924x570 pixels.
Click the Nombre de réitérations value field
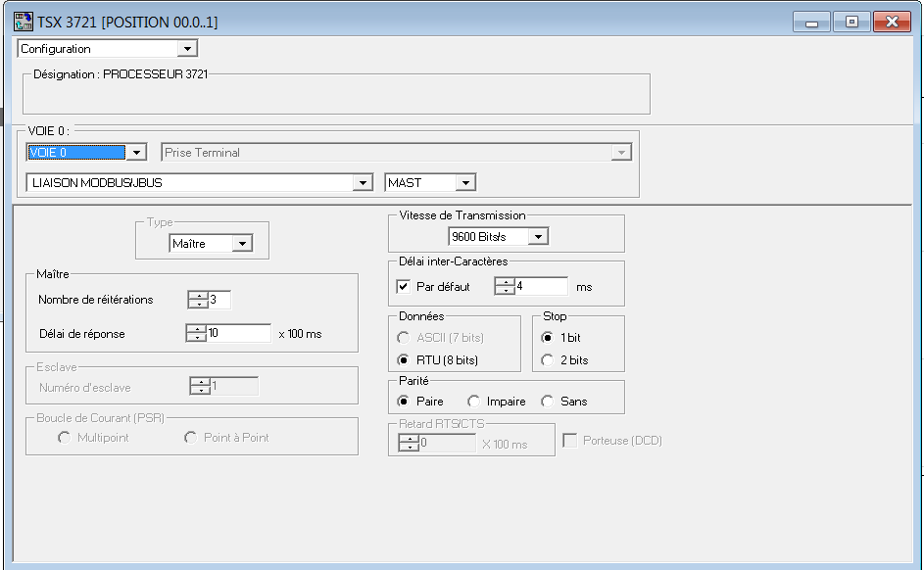coord(219,300)
